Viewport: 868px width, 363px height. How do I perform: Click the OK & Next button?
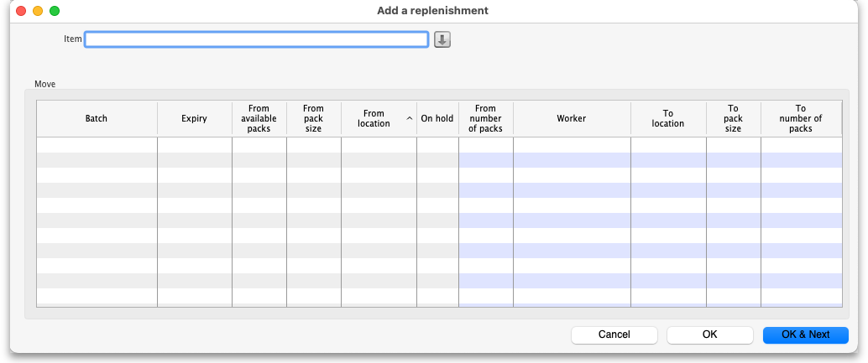point(805,334)
